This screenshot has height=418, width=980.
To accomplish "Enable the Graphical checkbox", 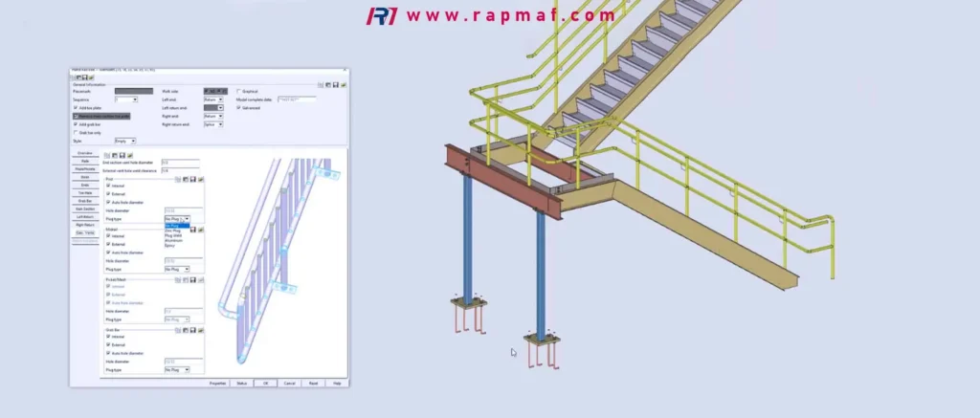I will pyautogui.click(x=238, y=91).
